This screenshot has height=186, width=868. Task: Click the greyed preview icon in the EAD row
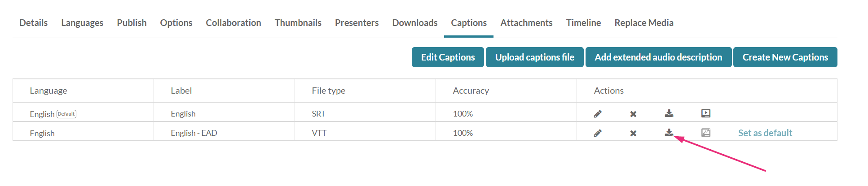tap(706, 133)
